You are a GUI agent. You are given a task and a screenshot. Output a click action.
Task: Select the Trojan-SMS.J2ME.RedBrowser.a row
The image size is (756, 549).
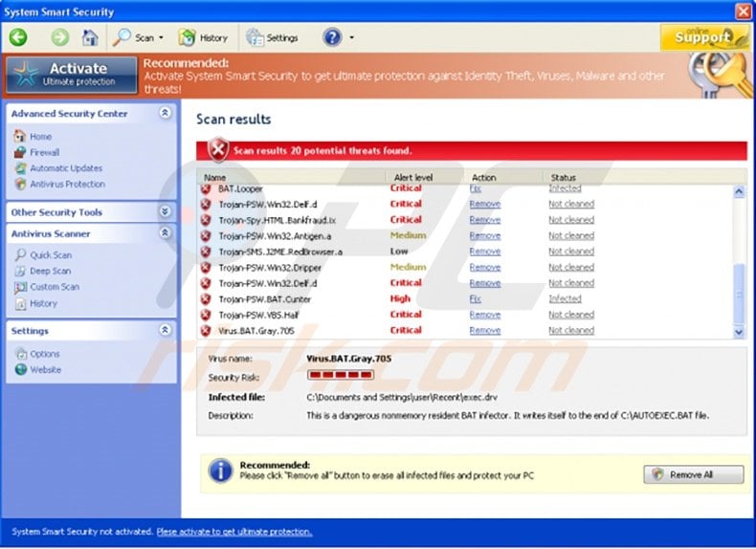pyautogui.click(x=465, y=252)
